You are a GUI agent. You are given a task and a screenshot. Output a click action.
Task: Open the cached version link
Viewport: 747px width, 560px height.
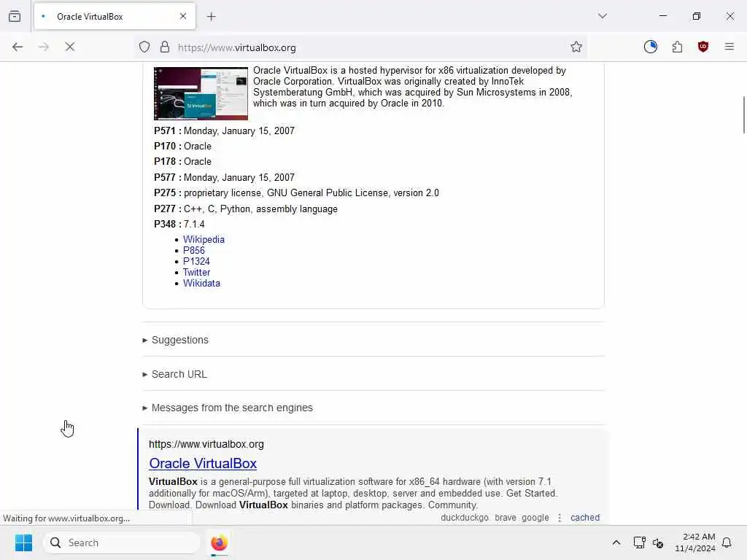[x=584, y=518]
